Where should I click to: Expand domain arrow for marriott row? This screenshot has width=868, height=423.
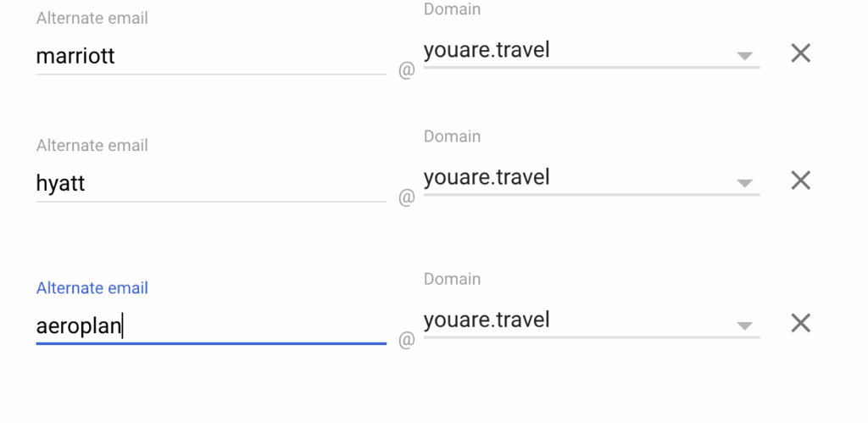(x=744, y=56)
